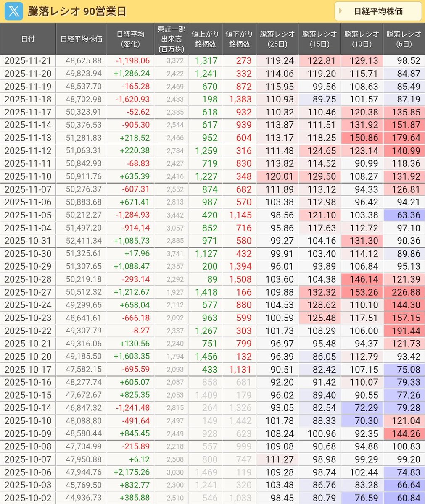425x504 pixels.
Task: Click the 25-day ratio 111.27
Action: click(280, 459)
